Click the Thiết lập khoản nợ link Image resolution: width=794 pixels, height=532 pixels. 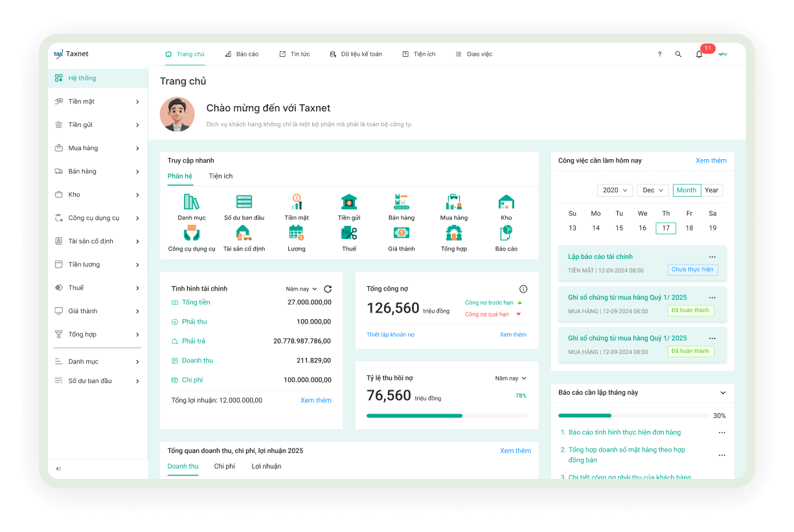pos(391,335)
